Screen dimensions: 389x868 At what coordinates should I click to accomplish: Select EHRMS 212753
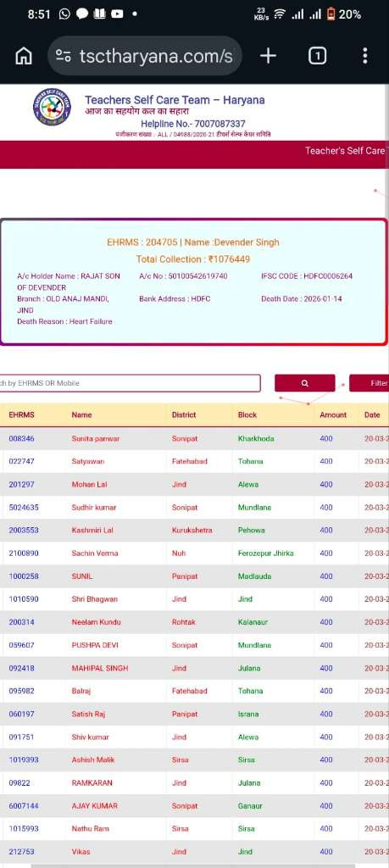[x=21, y=852]
